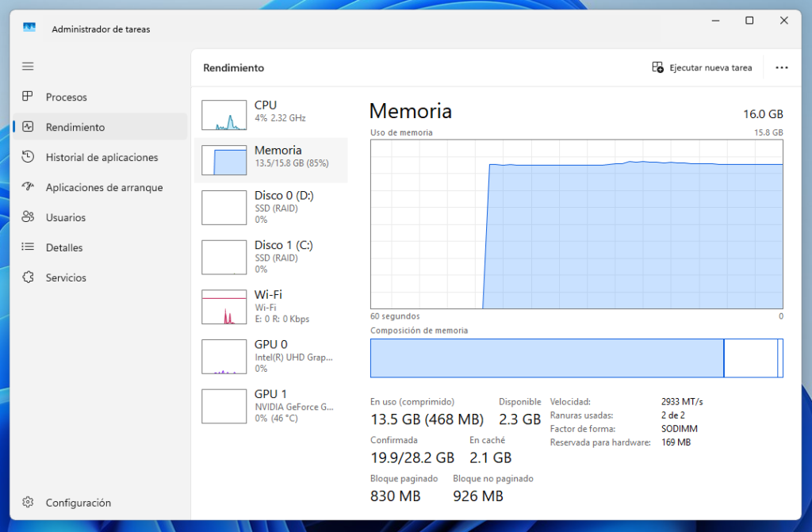Viewport: 812px width, 532px height.
Task: Click the Detalles list icon
Action: tap(28, 247)
